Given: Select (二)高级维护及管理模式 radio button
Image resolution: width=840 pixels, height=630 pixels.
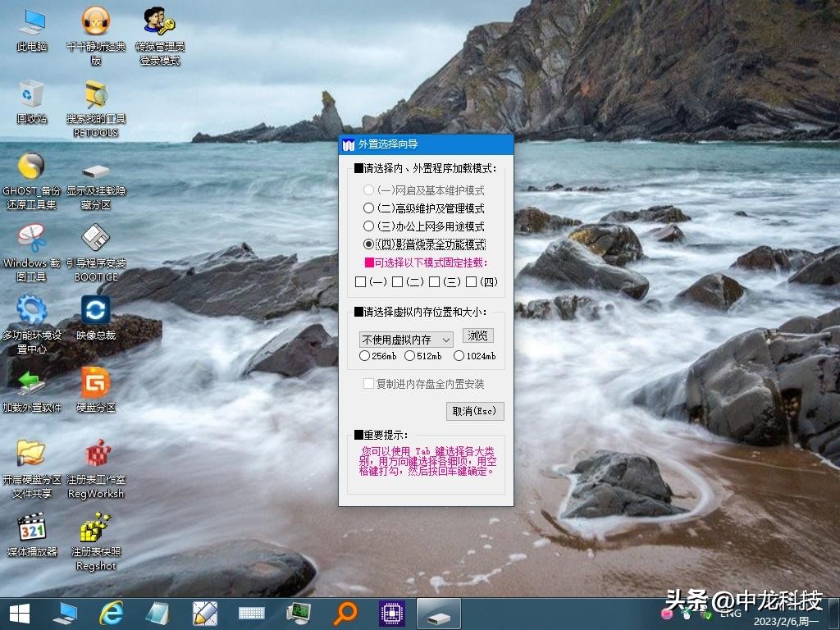Looking at the screenshot, I should coord(370,208).
